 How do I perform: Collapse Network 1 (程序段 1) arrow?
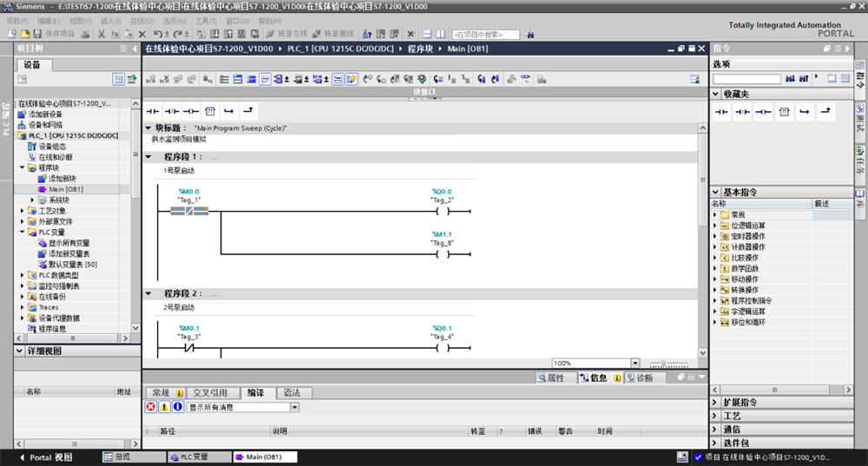point(148,156)
